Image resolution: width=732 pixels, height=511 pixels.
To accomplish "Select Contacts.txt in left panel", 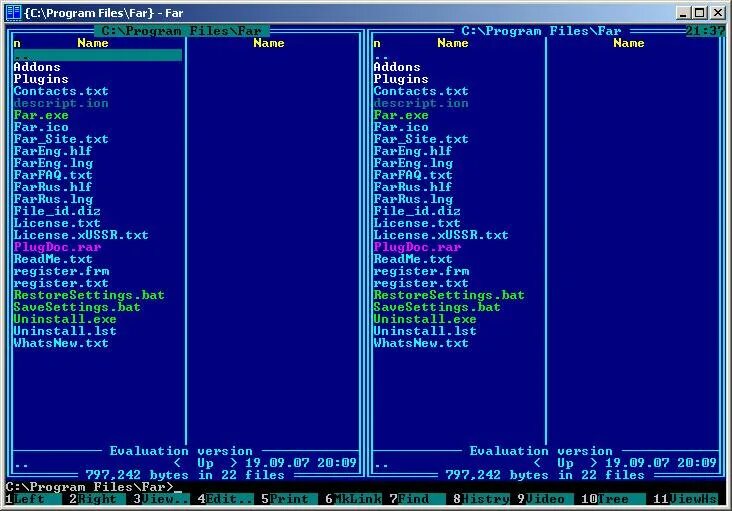I will tap(61, 91).
